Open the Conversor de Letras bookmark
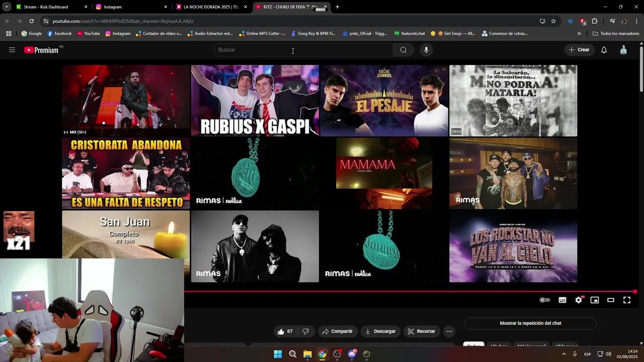Image resolution: width=644 pixels, height=362 pixels. 505,34
